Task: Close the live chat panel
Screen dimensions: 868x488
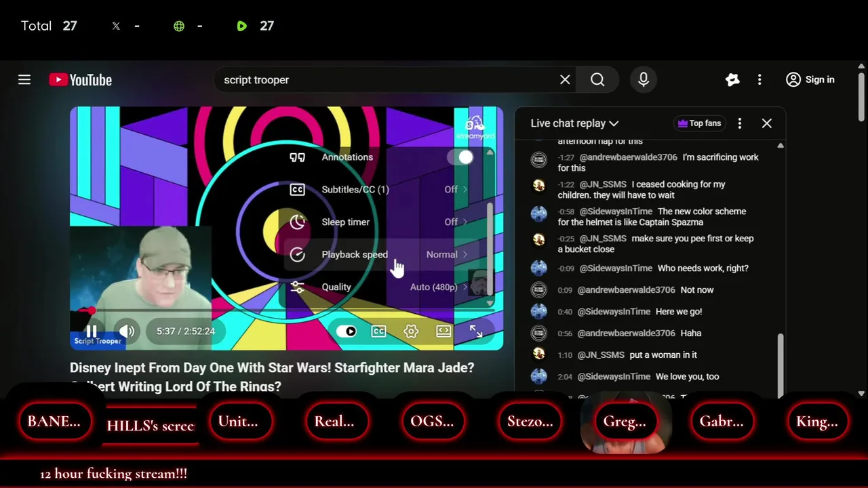Action: click(767, 123)
